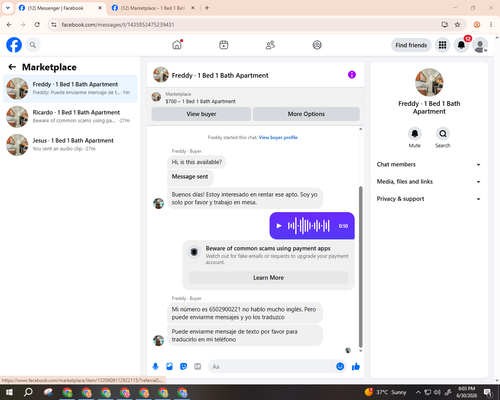This screenshot has height=400, width=500.
Task: Open the View buyer profile link
Action: pos(278,137)
